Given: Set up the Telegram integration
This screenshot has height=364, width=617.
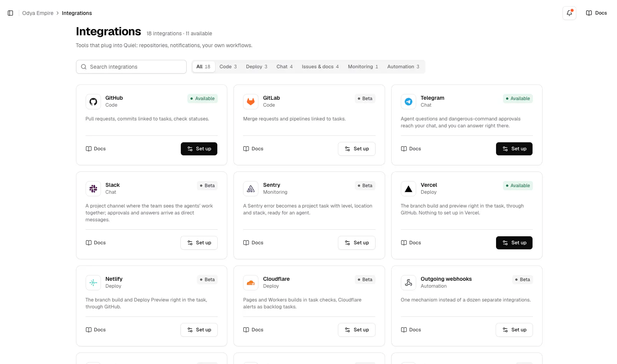Looking at the screenshot, I should coord(514,149).
